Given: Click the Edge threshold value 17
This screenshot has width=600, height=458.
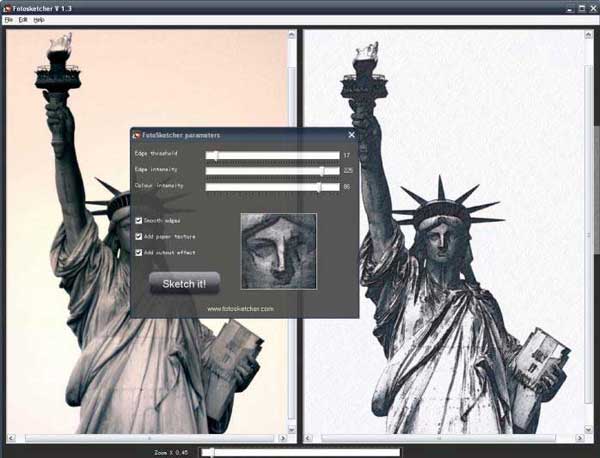Looking at the screenshot, I should 346,155.
